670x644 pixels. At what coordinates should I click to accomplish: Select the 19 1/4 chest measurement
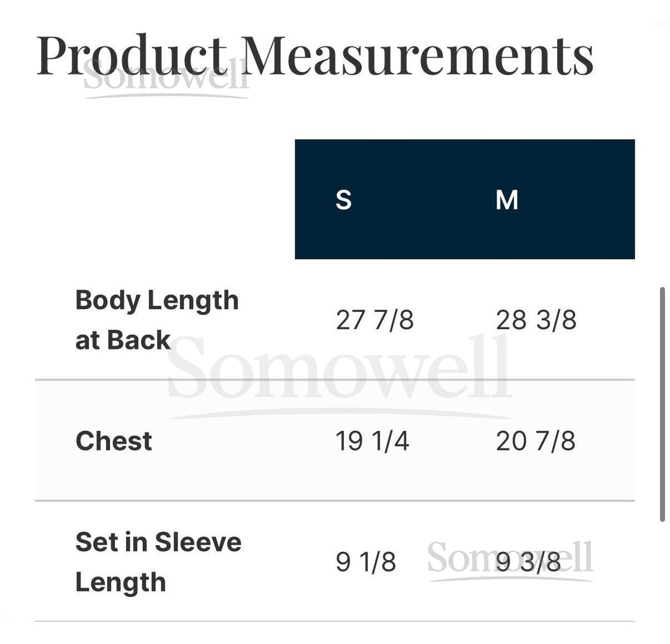pos(372,441)
